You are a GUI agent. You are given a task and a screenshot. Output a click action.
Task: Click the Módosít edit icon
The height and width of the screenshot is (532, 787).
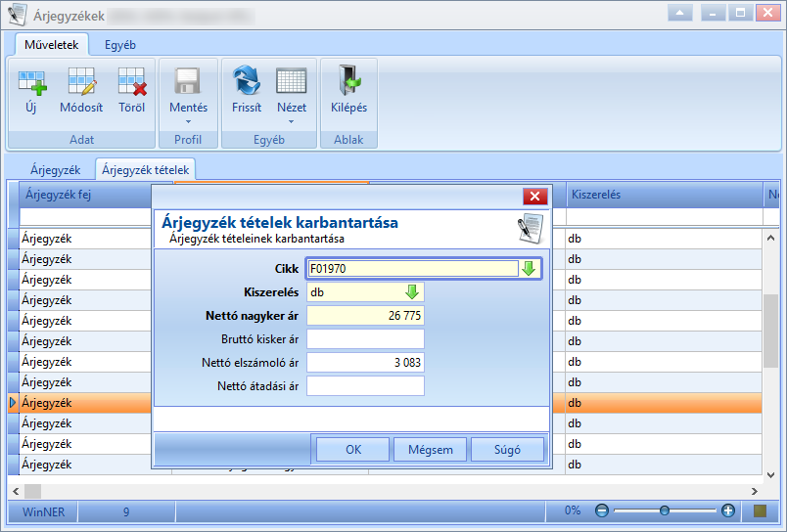pyautogui.click(x=81, y=81)
